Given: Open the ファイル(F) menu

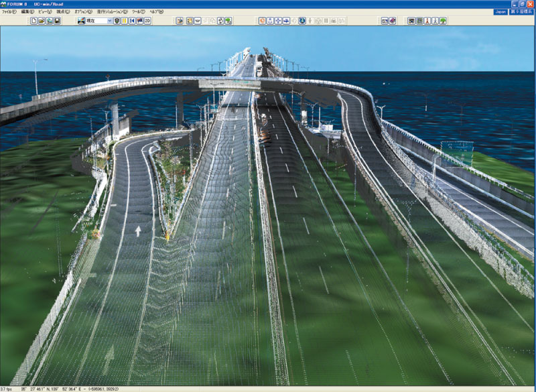Looking at the screenshot, I should [x=9, y=11].
